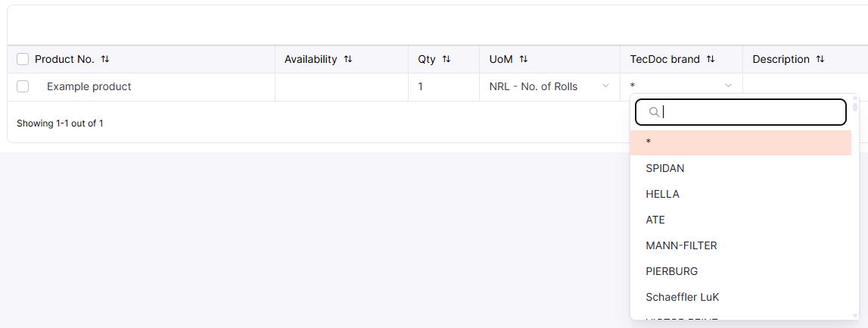The height and width of the screenshot is (328, 868).
Task: Sort by TecDoc brand icon
Action: point(711,59)
